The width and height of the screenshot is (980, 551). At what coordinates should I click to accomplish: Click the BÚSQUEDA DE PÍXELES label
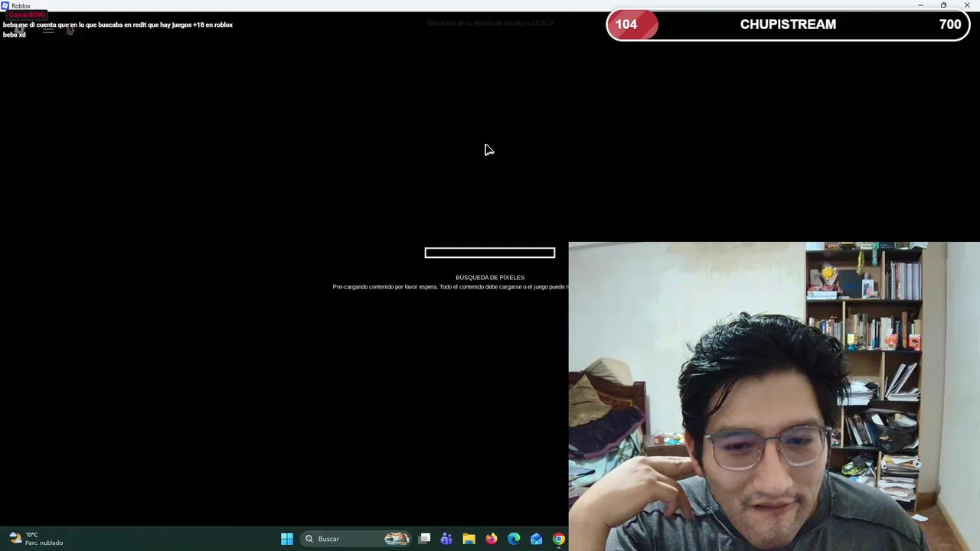(490, 278)
